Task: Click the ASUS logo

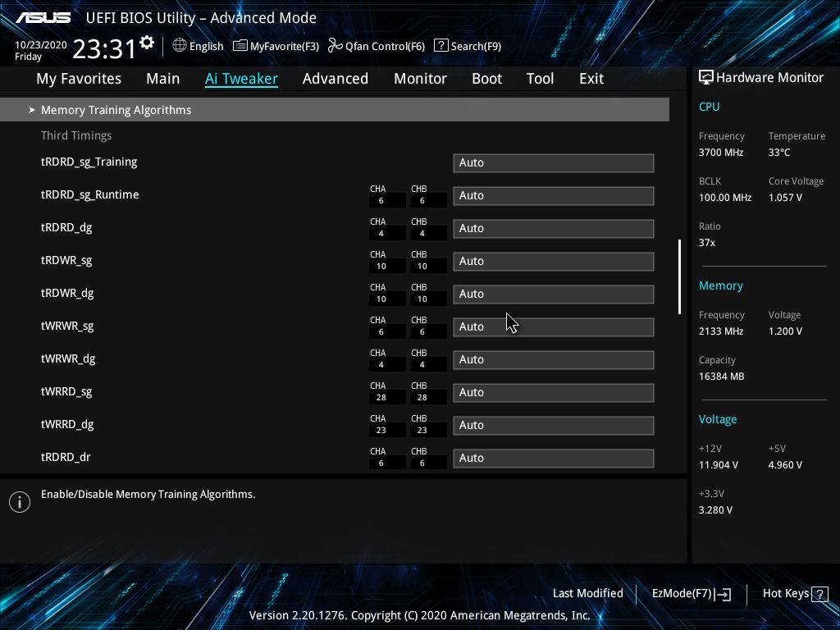Action: [43, 18]
